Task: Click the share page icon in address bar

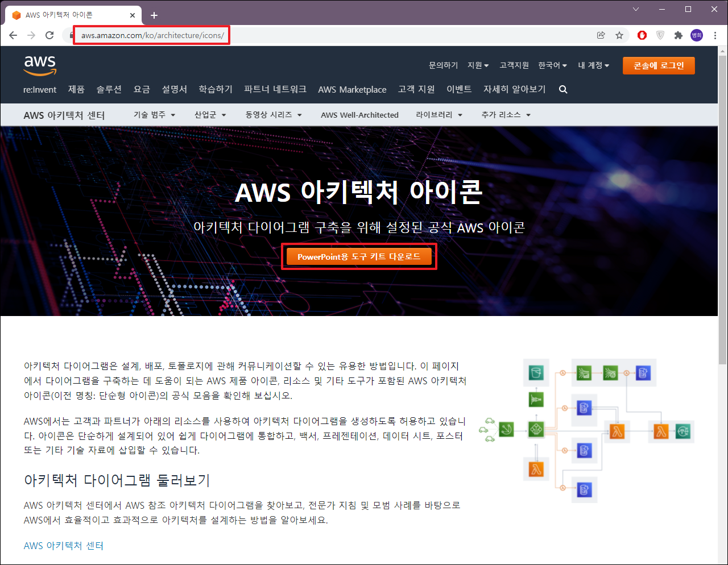Action: pyautogui.click(x=601, y=35)
